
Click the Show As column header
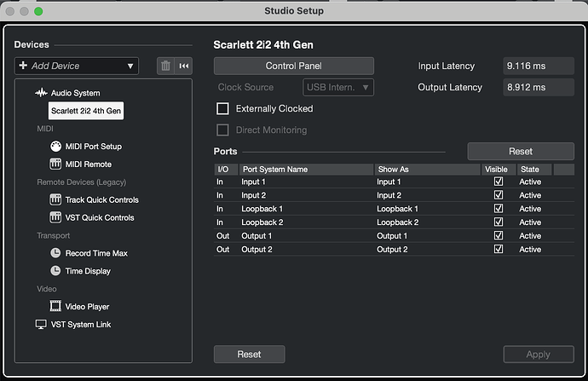tap(428, 169)
